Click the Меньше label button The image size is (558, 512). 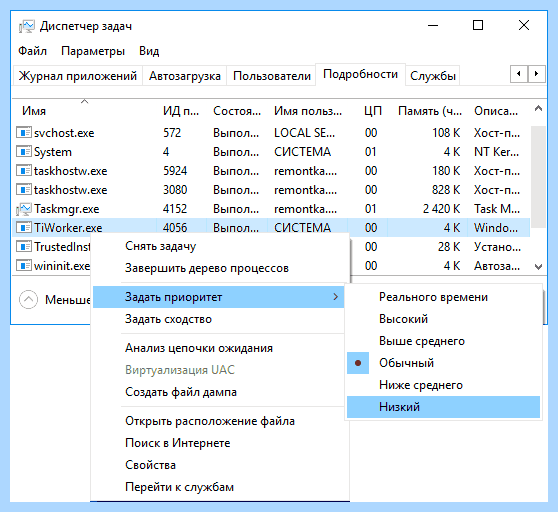(68, 300)
